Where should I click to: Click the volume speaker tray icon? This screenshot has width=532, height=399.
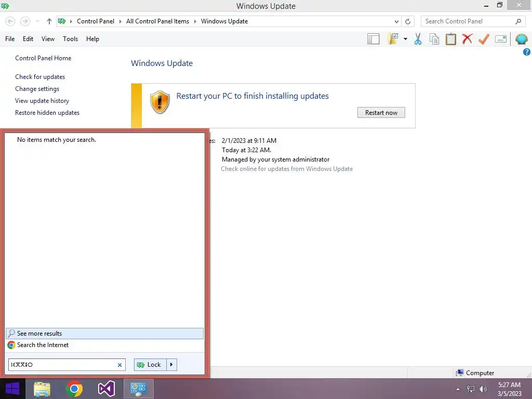(x=483, y=389)
